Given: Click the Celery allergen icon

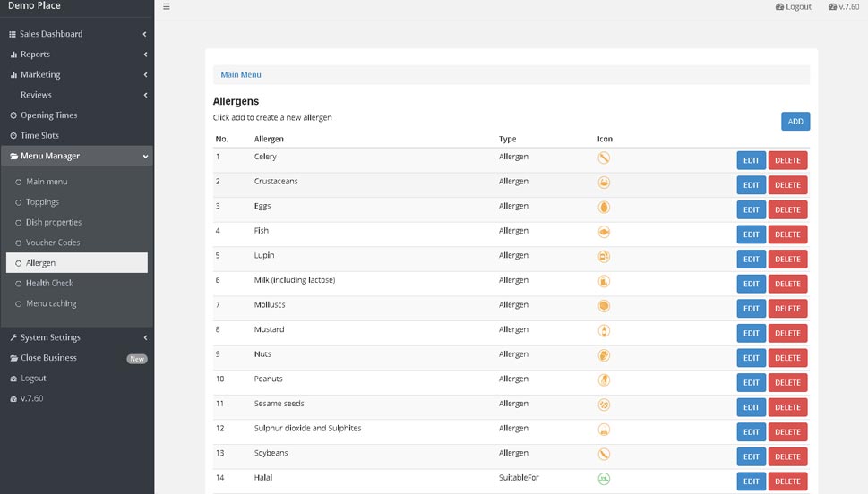Looking at the screenshot, I should 604,158.
